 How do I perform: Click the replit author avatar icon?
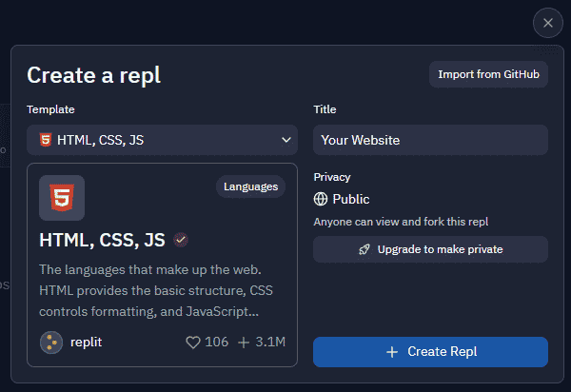[x=51, y=343]
